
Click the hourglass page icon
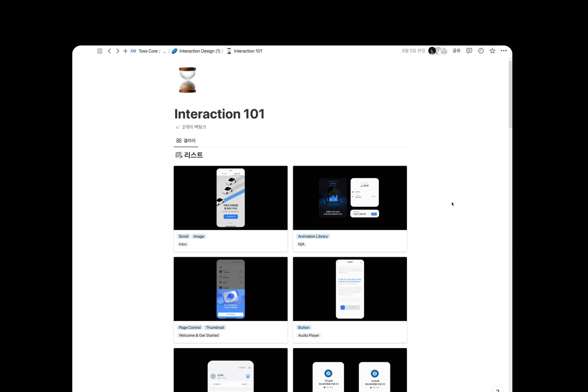pos(187,80)
